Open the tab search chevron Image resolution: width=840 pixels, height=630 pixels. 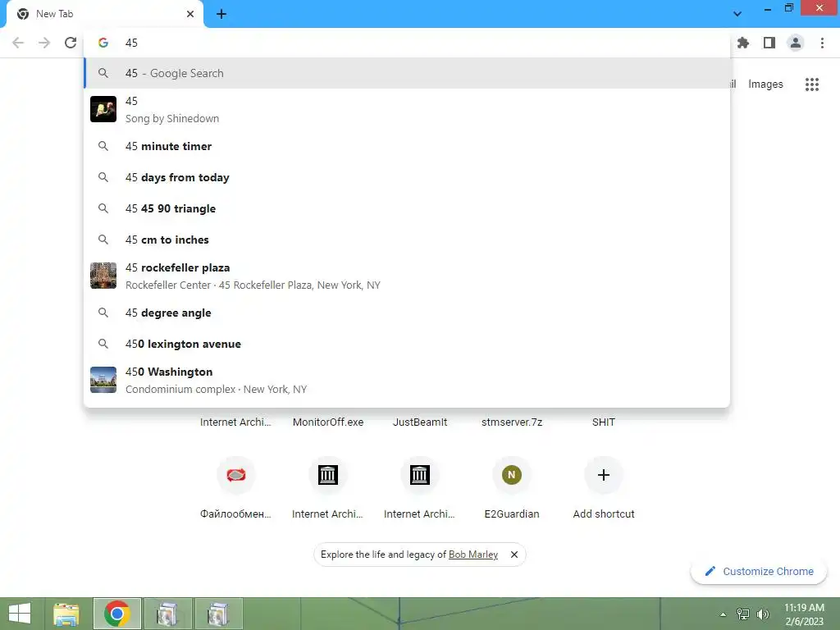pos(737,14)
